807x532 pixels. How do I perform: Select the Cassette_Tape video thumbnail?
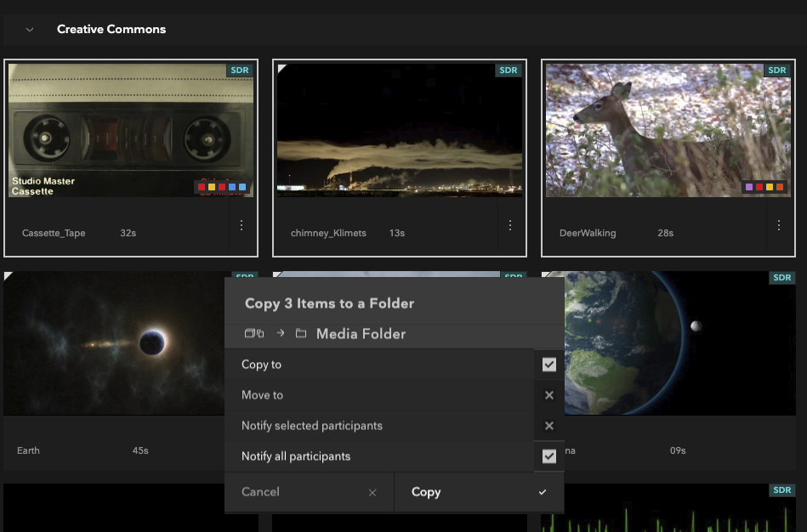coord(131,131)
